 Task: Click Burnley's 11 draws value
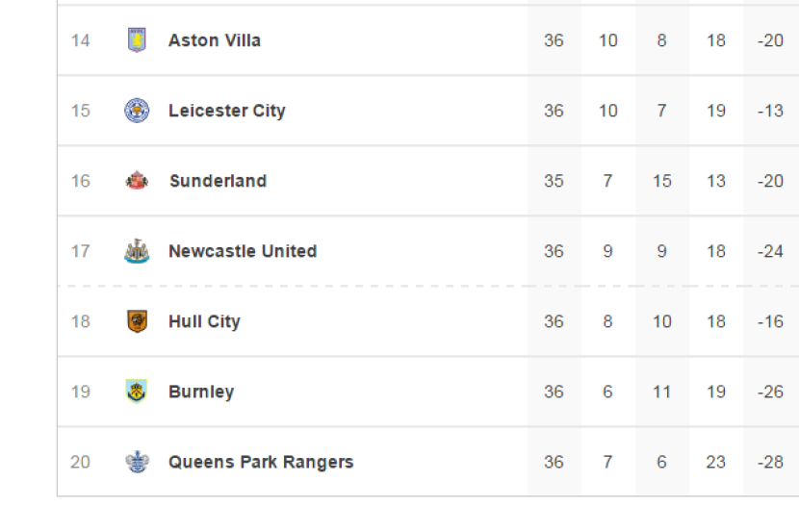pos(661,392)
